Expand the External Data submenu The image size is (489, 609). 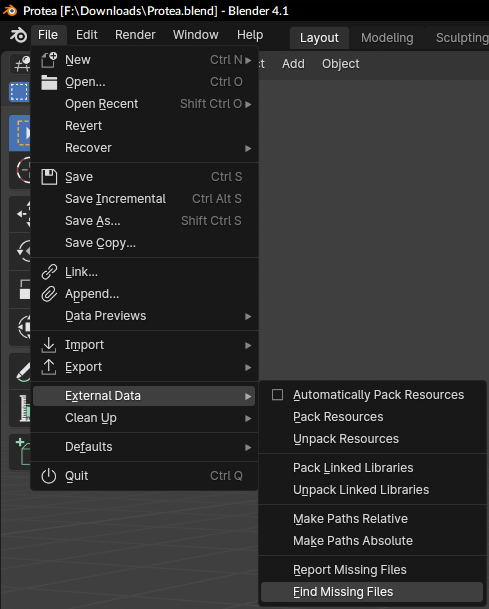point(144,396)
